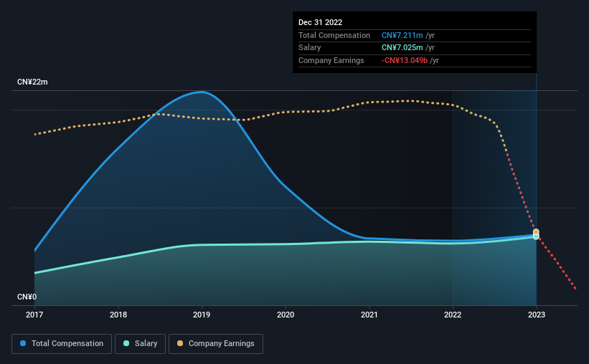Viewport: 589px width, 364px height.
Task: Click the blue Total Compensation legend dot
Action: pos(23,343)
